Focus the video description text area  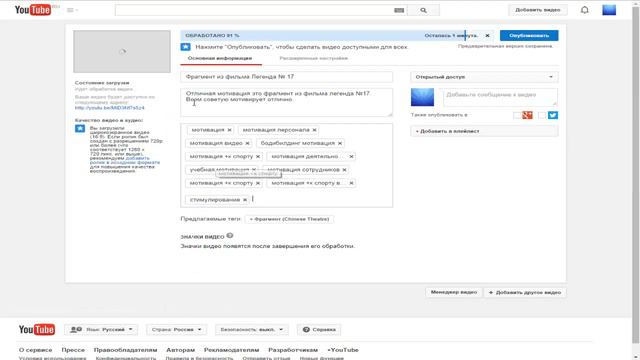pos(287,102)
